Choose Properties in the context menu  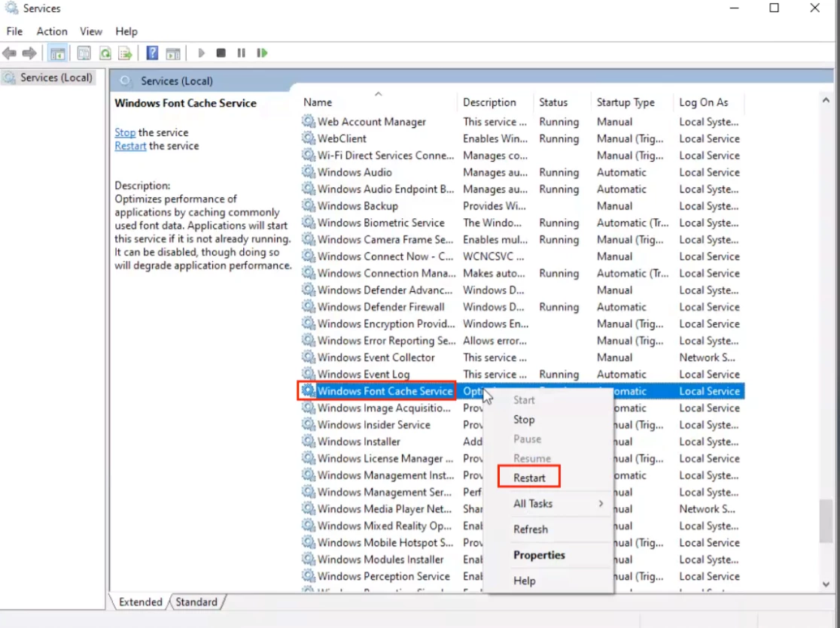[x=549, y=554]
